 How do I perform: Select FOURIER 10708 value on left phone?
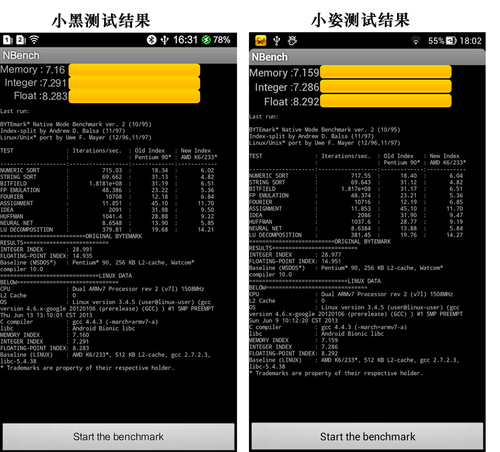pos(114,197)
